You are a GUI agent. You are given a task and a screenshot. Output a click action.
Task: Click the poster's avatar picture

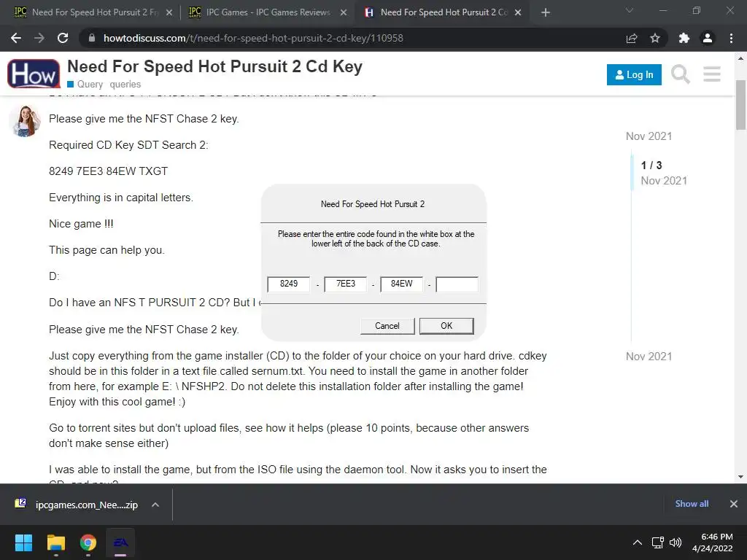25,120
